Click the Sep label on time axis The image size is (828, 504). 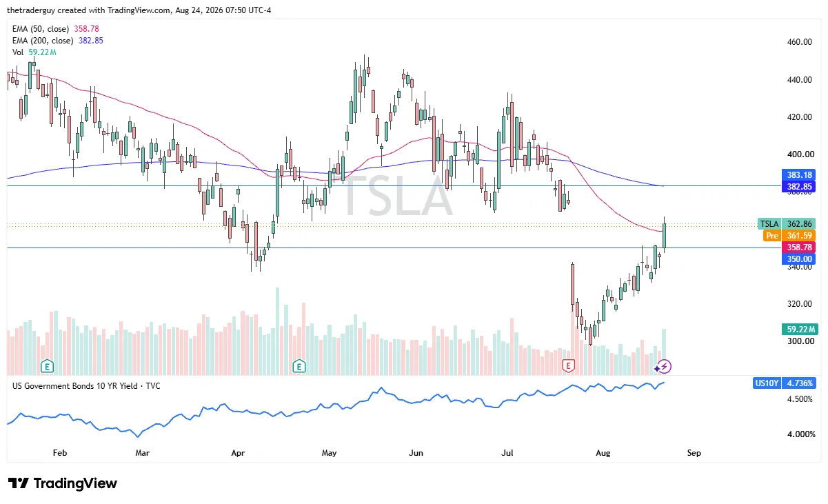(x=694, y=453)
